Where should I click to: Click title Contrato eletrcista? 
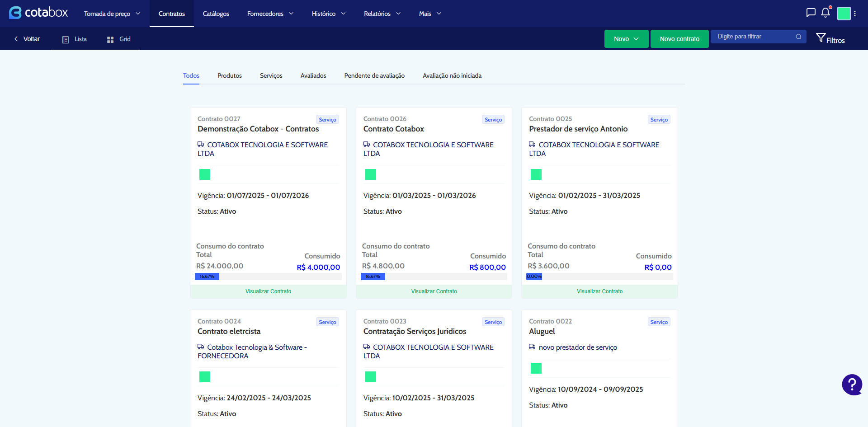[x=229, y=331]
